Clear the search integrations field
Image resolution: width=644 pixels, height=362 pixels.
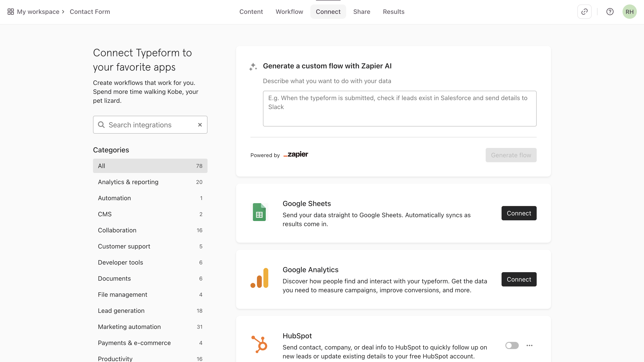tap(200, 125)
